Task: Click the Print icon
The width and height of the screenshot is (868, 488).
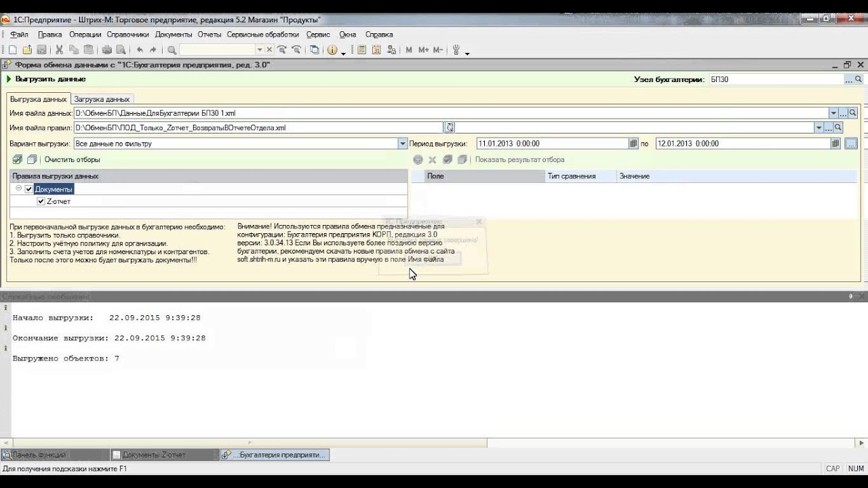Action: click(106, 49)
